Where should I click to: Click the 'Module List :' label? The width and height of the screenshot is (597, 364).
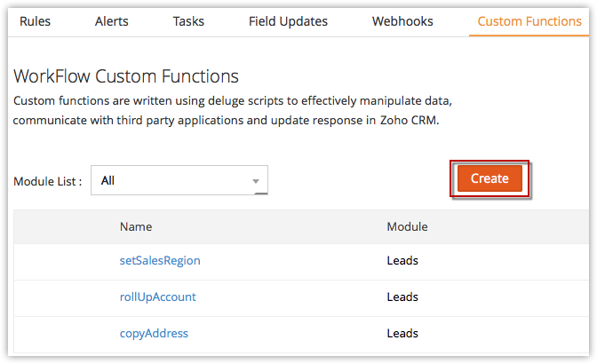click(x=48, y=181)
